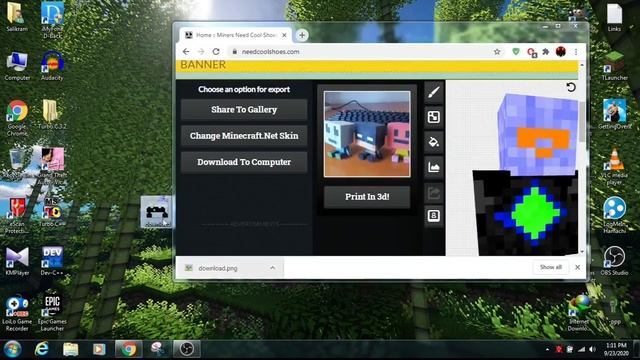Click Download To Computer
This screenshot has height=360, width=640.
tap(244, 162)
